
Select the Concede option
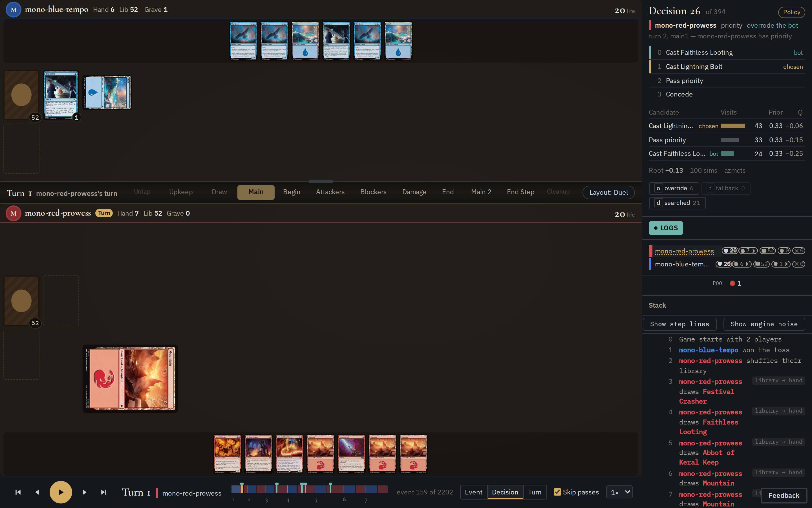point(727,95)
